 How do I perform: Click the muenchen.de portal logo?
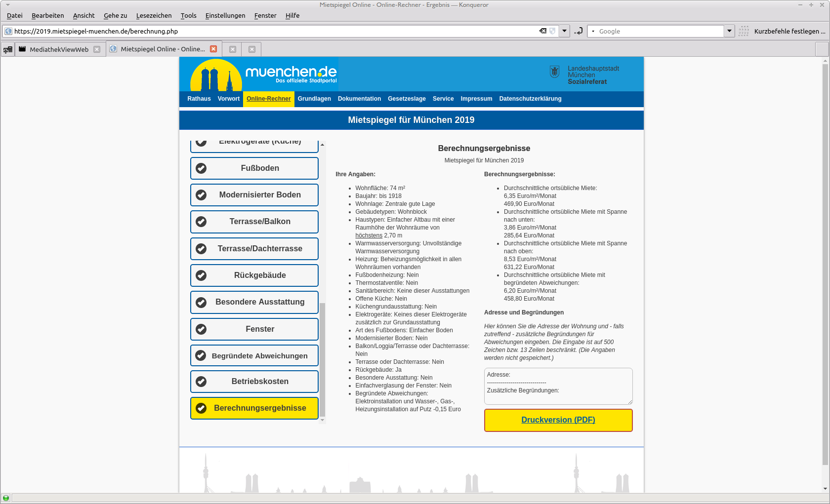pyautogui.click(x=264, y=75)
